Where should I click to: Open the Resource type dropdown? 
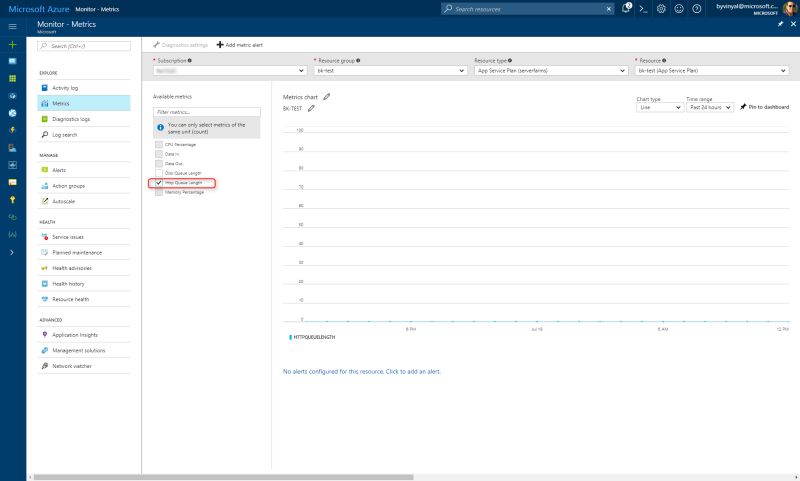pyautogui.click(x=551, y=70)
